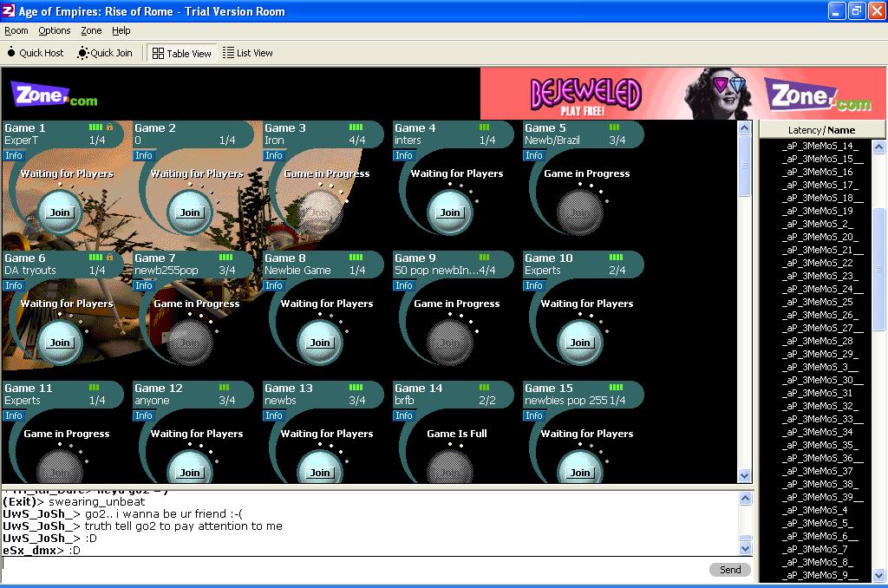Click Quick Host in the toolbar
888x588 pixels.
coord(36,53)
